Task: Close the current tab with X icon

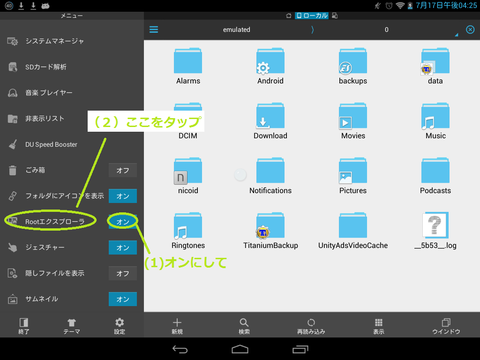Action: (470, 30)
